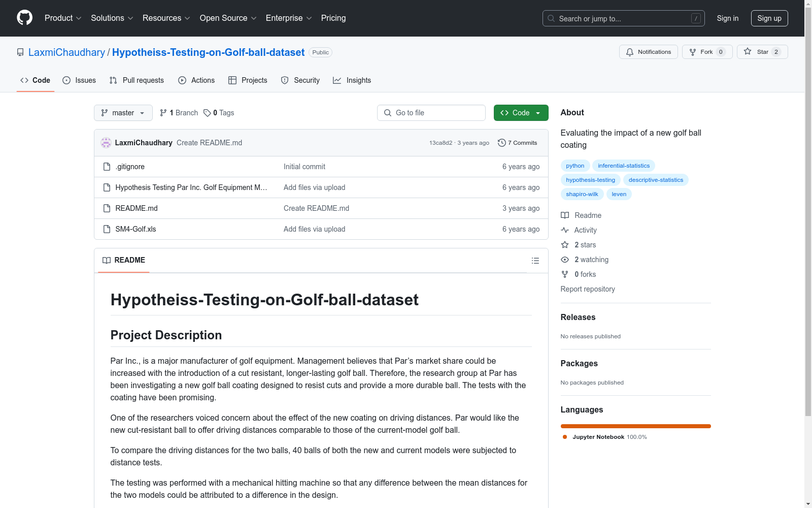Click the tag icon beside 0 Tags

pos(207,113)
